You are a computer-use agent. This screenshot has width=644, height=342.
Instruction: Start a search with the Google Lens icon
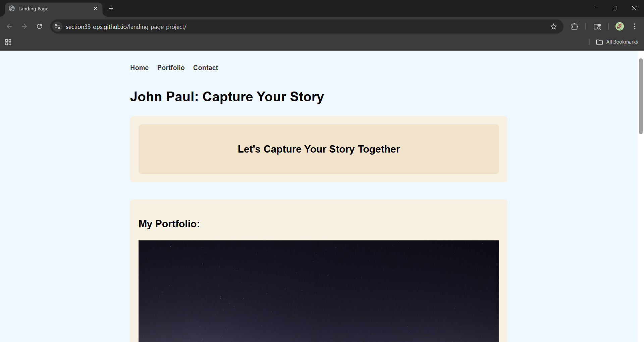[598, 26]
